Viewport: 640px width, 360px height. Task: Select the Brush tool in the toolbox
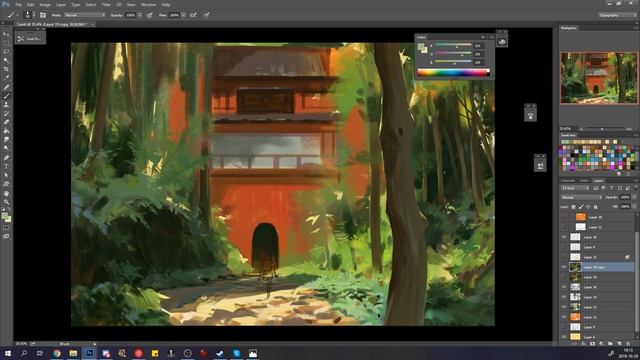click(x=6, y=96)
